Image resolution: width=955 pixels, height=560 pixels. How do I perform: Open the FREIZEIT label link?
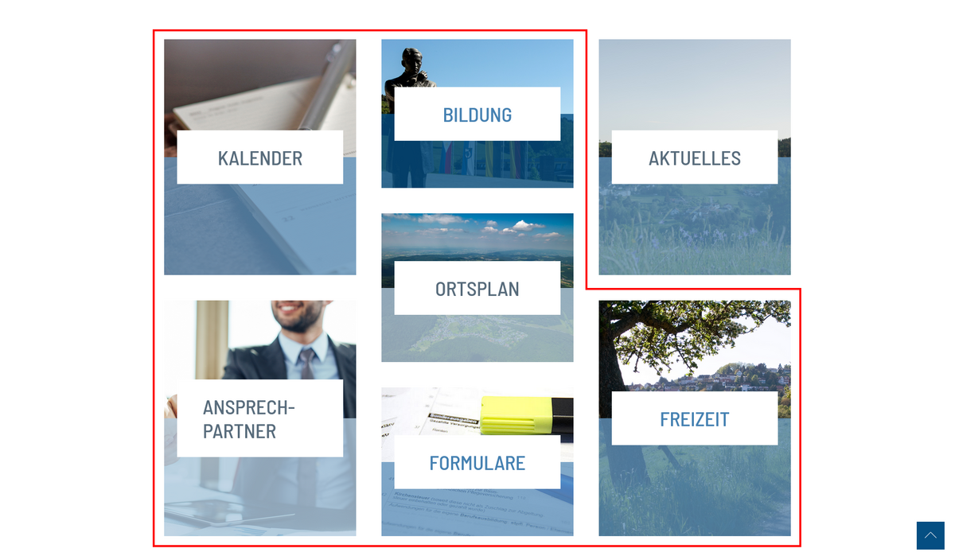(x=695, y=418)
